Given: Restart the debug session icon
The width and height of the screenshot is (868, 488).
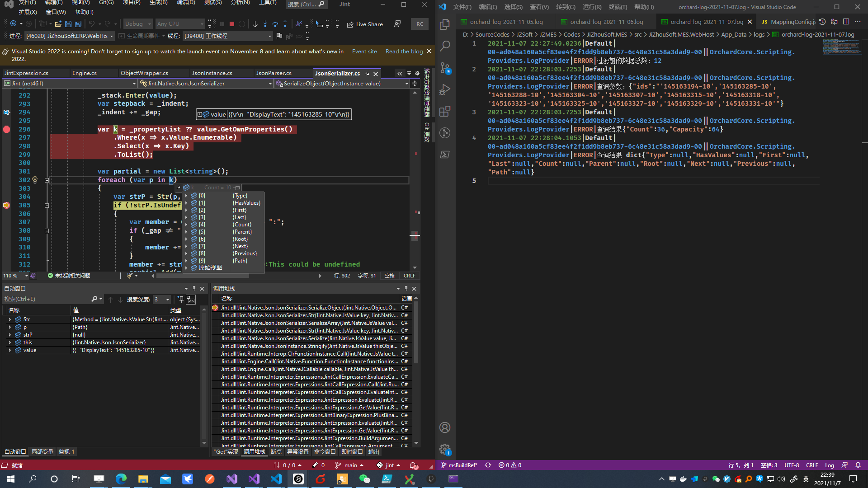Looking at the screenshot, I should point(243,23).
